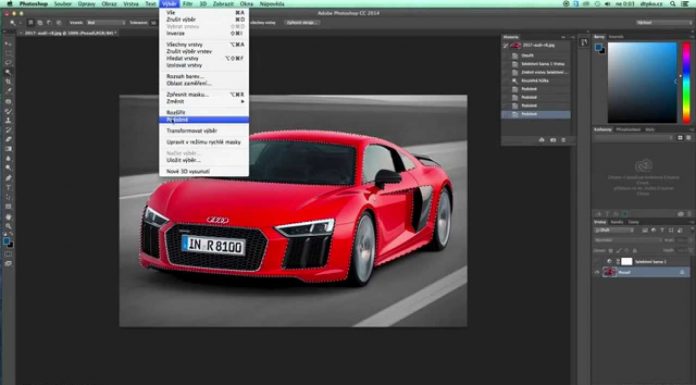
Task: Open the Layers panel flyout menu
Action: [692, 222]
